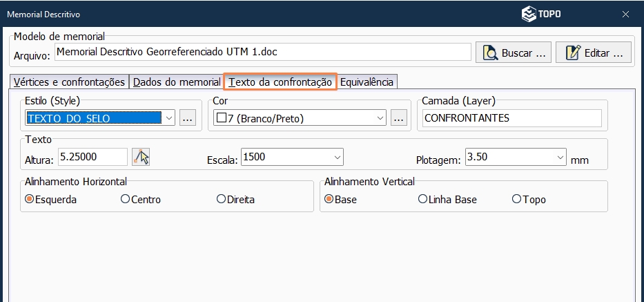Viewport: 644px width, 302px height.
Task: Open the Cor color dropdown
Action: tap(379, 118)
